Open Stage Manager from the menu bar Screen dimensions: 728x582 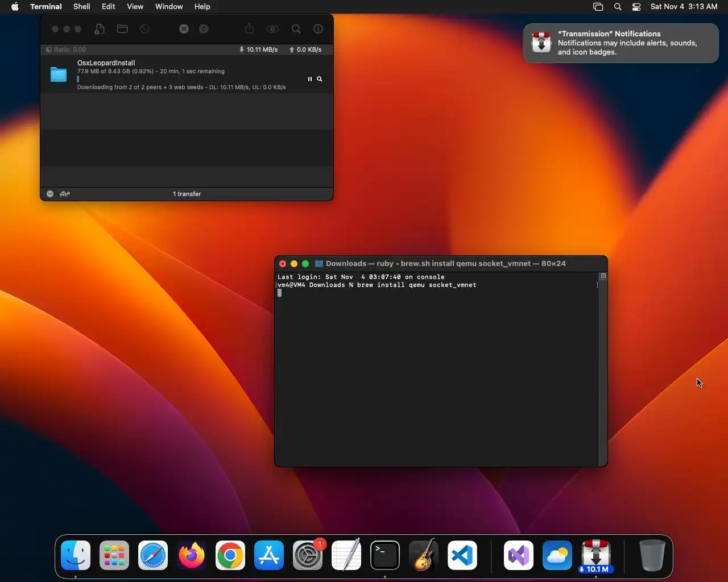coord(598,7)
